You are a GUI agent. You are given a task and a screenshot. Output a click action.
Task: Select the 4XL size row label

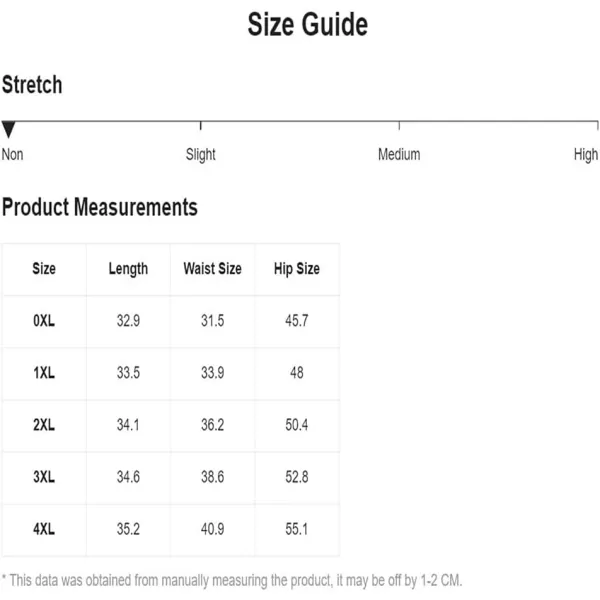[44, 529]
